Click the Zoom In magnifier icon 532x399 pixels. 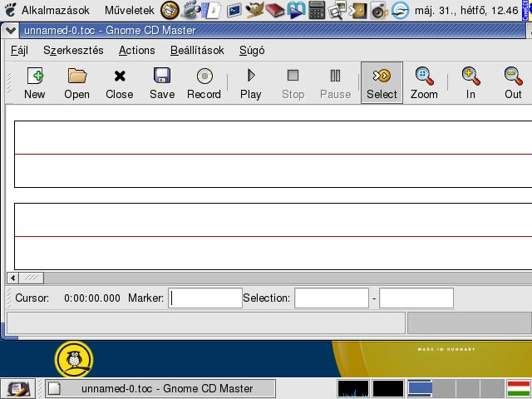click(470, 82)
